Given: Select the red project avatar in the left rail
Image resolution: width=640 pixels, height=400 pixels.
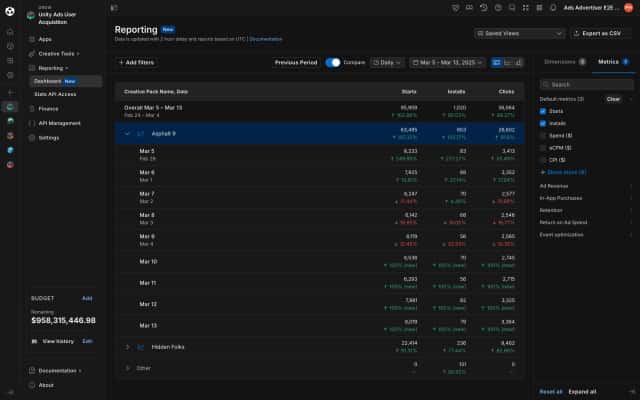Looking at the screenshot, I should 11,165.
